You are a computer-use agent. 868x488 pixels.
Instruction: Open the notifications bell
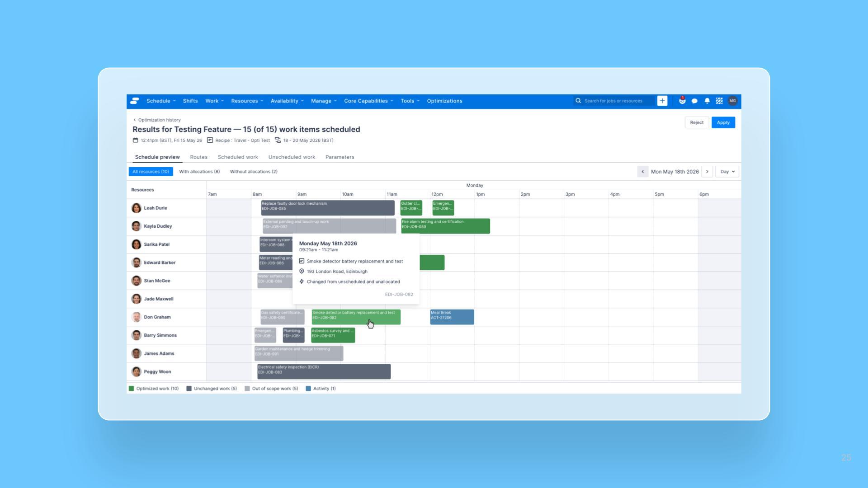(707, 101)
